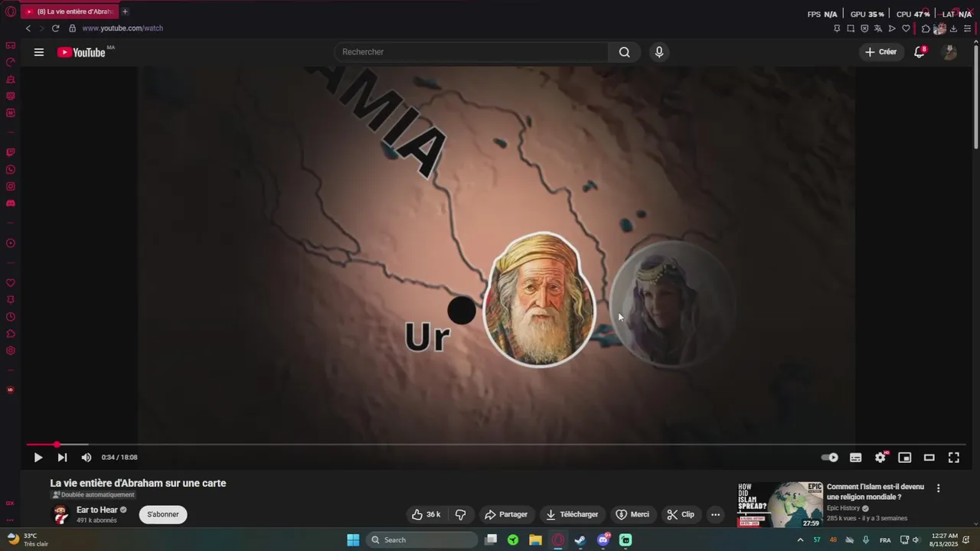Open File Explorer from taskbar
This screenshot has width=980, height=551.
click(535, 540)
